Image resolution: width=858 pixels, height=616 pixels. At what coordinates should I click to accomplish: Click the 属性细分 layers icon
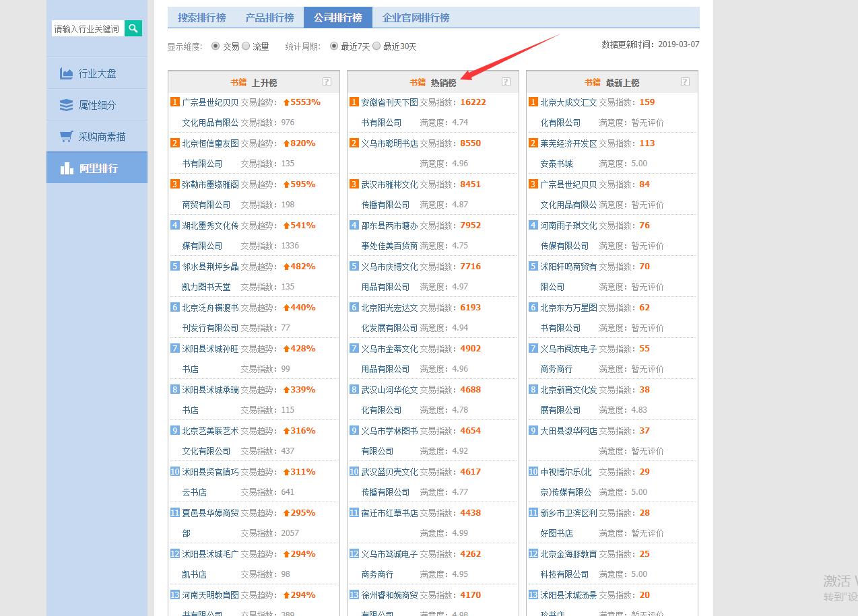tap(66, 105)
